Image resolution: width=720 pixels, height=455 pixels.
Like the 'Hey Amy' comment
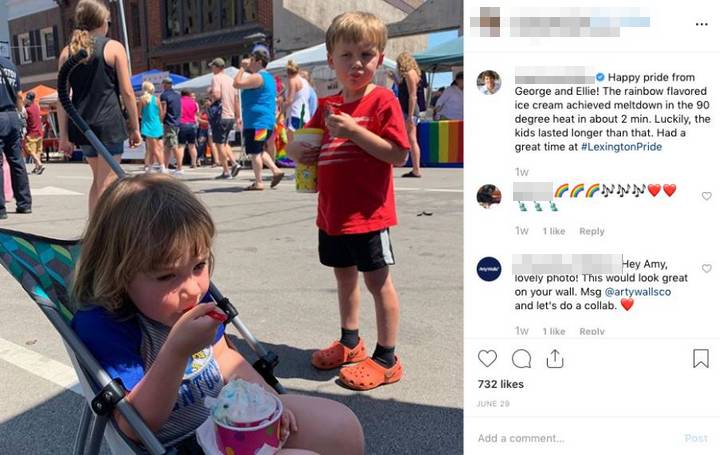coord(706,268)
